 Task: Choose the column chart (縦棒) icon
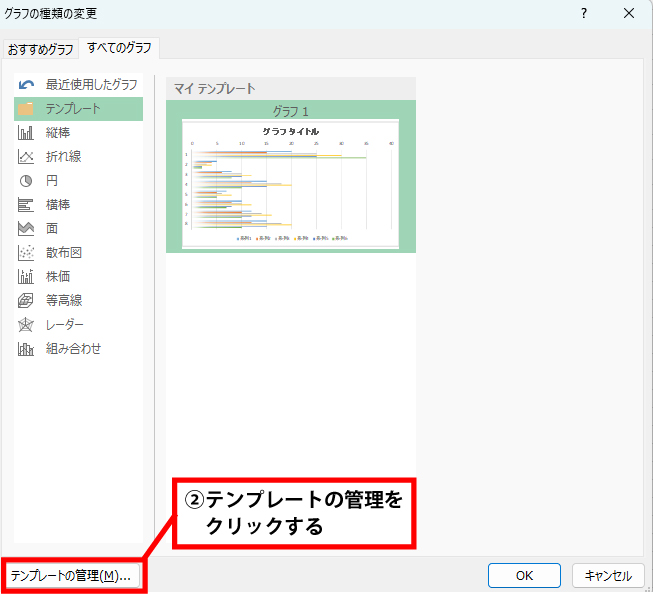(26, 133)
